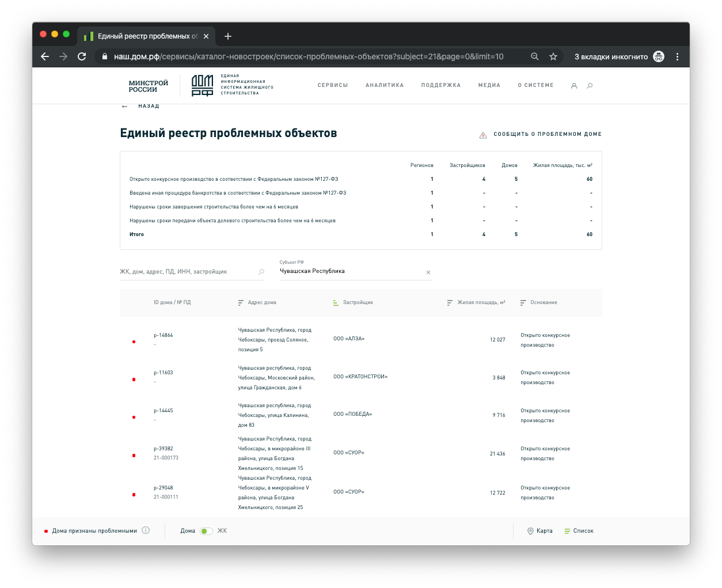Clear the Чувашская Республика region filter
The height and width of the screenshot is (588, 722).
pyautogui.click(x=428, y=272)
